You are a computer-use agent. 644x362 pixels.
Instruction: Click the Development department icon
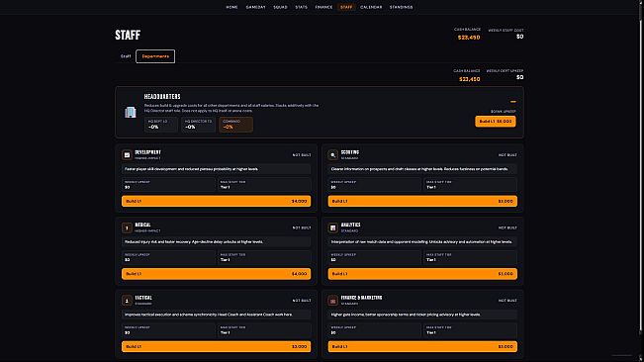(127, 155)
